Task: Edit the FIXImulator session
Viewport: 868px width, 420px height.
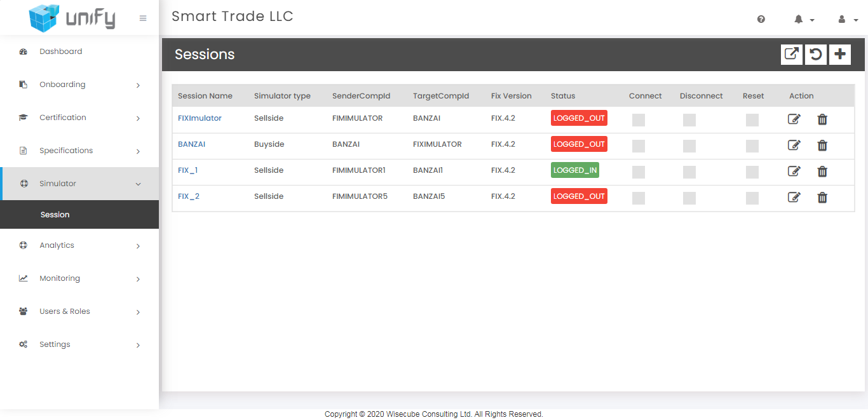Action: pyautogui.click(x=794, y=119)
